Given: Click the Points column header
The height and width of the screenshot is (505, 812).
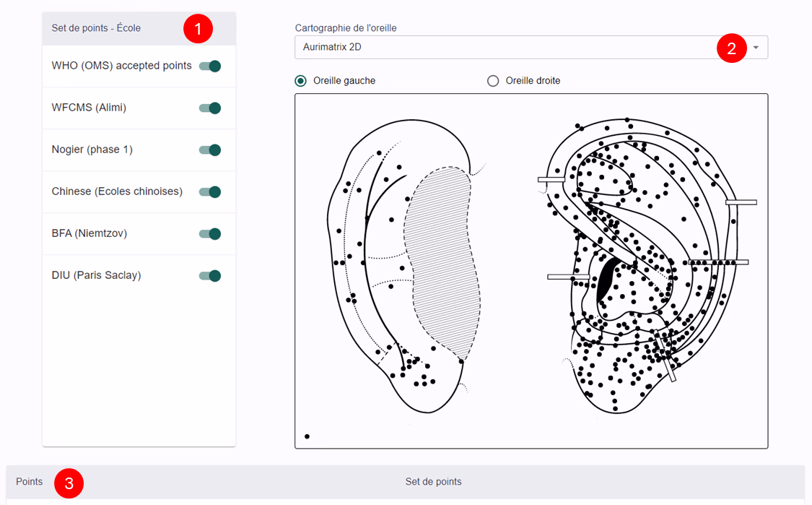Looking at the screenshot, I should point(29,482).
